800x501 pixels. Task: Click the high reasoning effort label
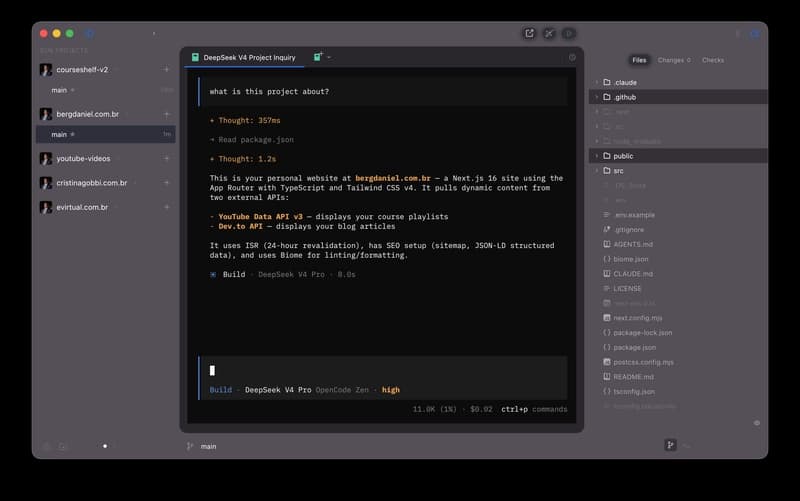(391, 390)
